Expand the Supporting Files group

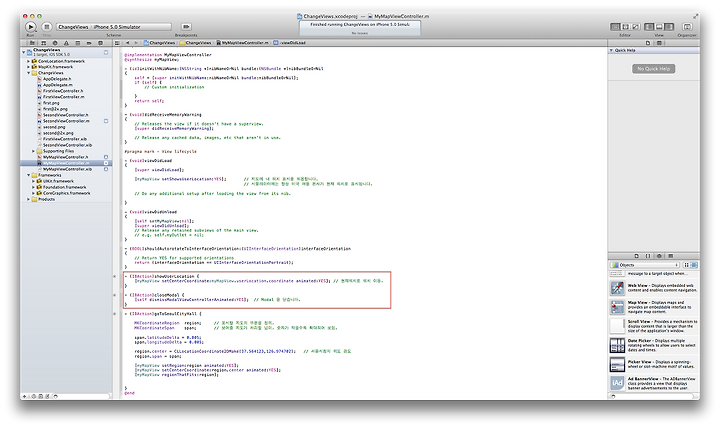(34, 151)
